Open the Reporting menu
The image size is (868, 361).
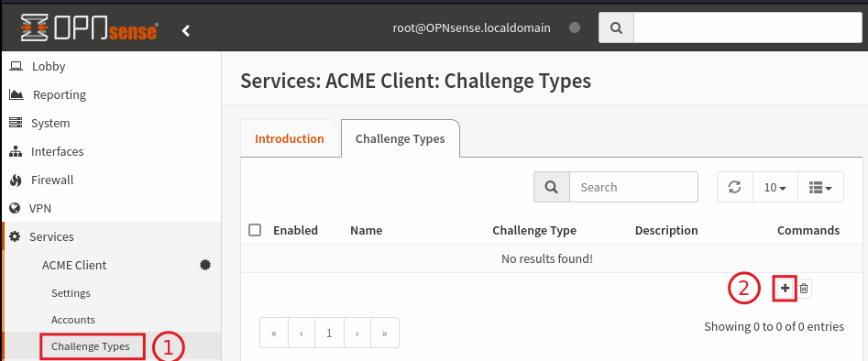click(x=111, y=94)
